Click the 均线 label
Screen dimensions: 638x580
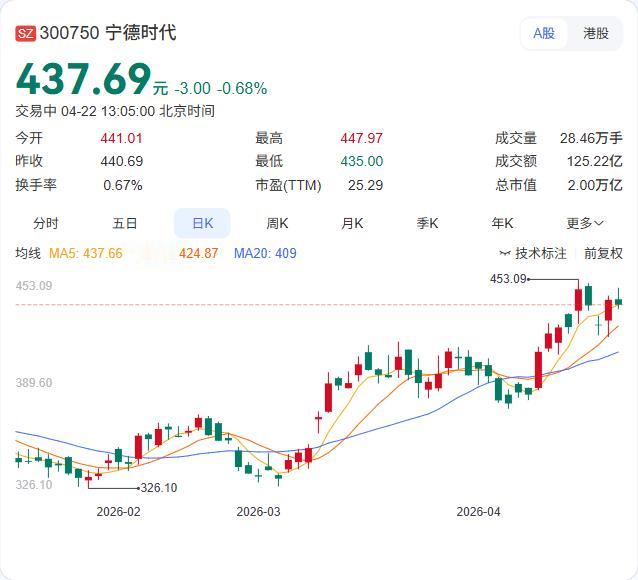pyautogui.click(x=28, y=253)
